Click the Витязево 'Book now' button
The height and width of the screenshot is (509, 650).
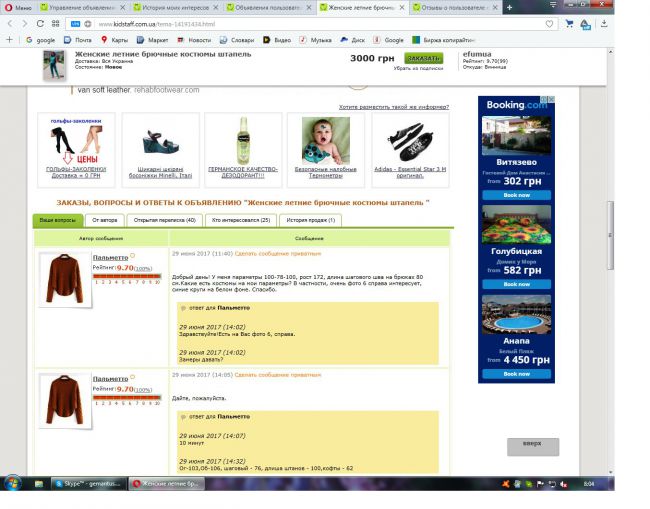pos(516,195)
